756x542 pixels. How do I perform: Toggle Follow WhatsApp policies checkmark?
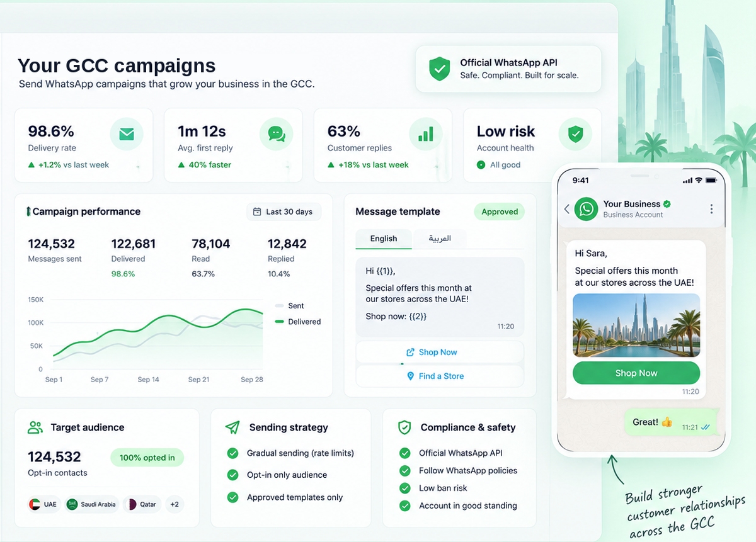(405, 471)
